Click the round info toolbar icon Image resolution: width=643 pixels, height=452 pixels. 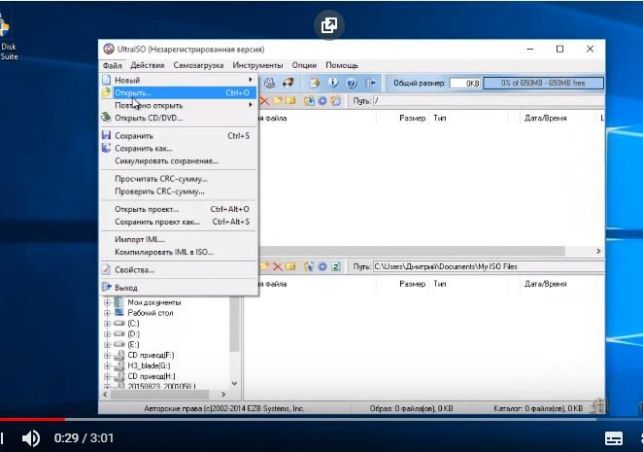point(333,83)
